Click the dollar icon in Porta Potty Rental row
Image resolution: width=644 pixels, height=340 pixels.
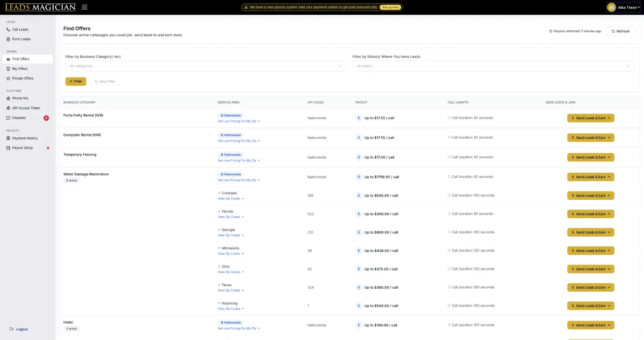359,118
